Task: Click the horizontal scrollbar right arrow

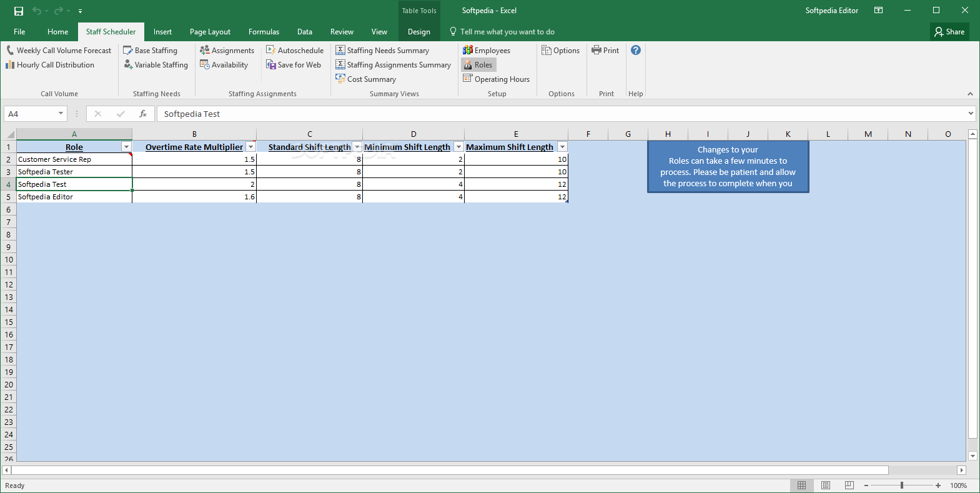Action: 962,470
